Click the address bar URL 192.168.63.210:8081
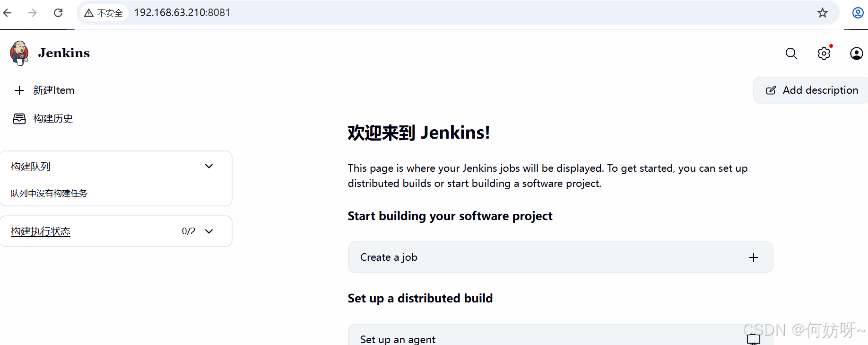The image size is (868, 345). click(182, 13)
